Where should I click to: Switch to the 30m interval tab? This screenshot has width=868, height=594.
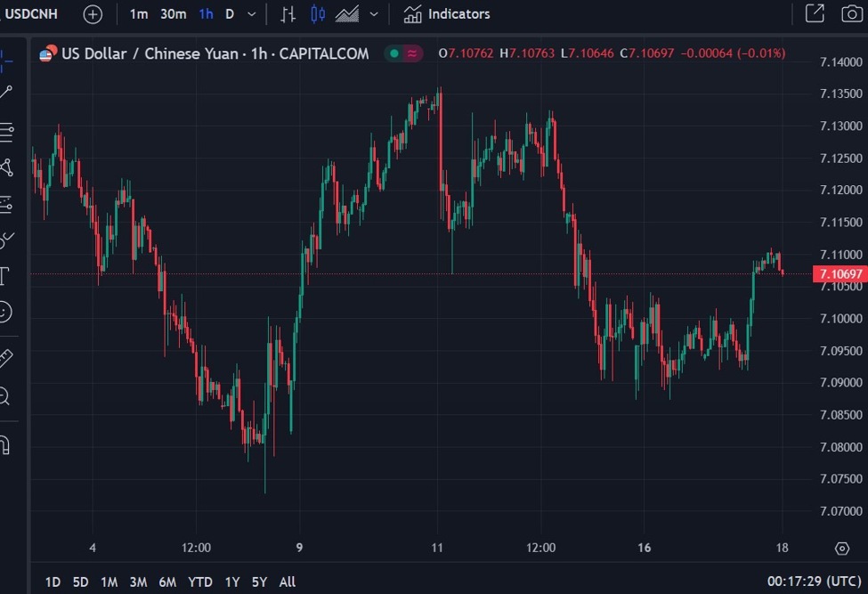173,14
